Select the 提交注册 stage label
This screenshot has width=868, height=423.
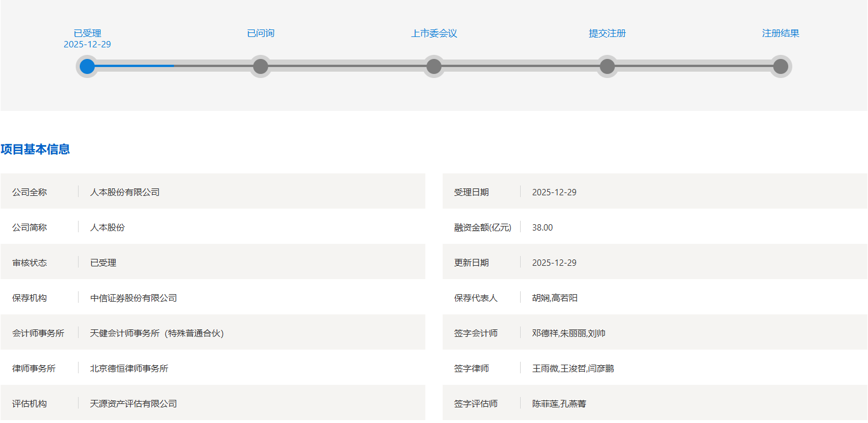pos(607,33)
